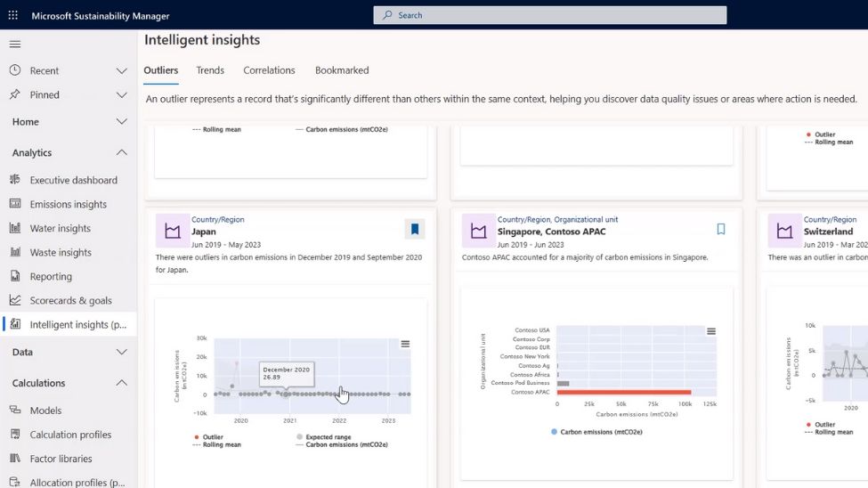The width and height of the screenshot is (868, 488).
Task: Click Country/Region, Organizational unit label
Action: (x=557, y=219)
